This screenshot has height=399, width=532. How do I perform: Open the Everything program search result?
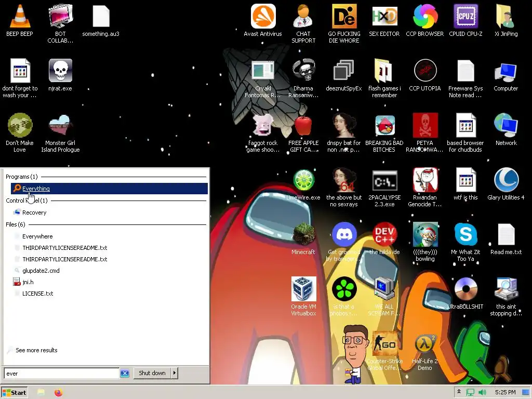point(109,189)
